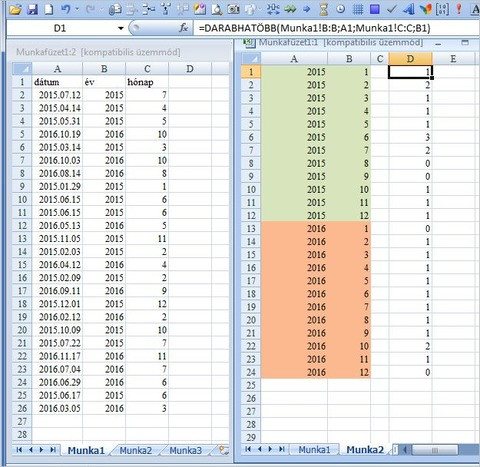Click the print preview magnifier icon

tap(217, 9)
